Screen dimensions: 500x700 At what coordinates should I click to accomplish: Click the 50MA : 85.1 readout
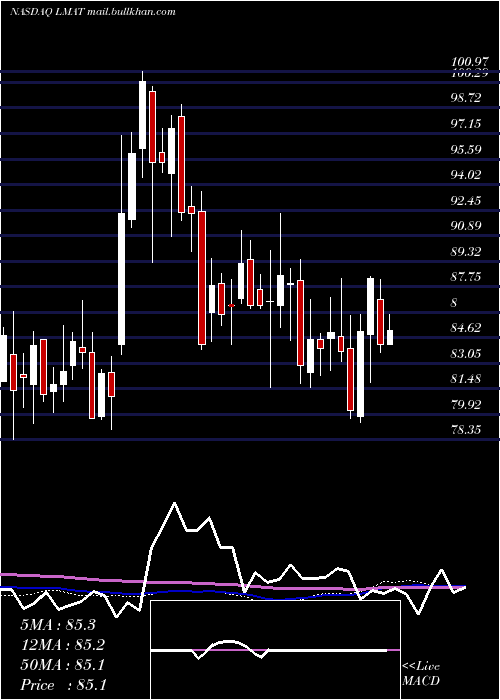62,665
